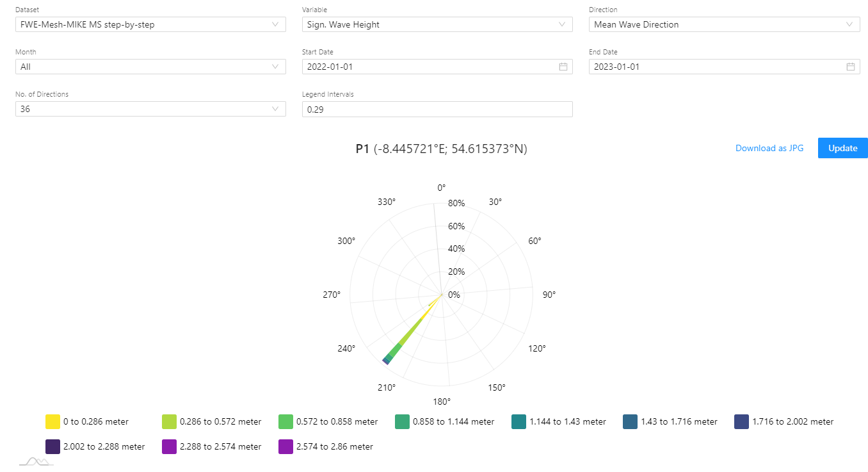The height and width of the screenshot is (472, 868).
Task: Toggle the 1.144 to 1.43 meter swatch
Action: click(x=519, y=421)
